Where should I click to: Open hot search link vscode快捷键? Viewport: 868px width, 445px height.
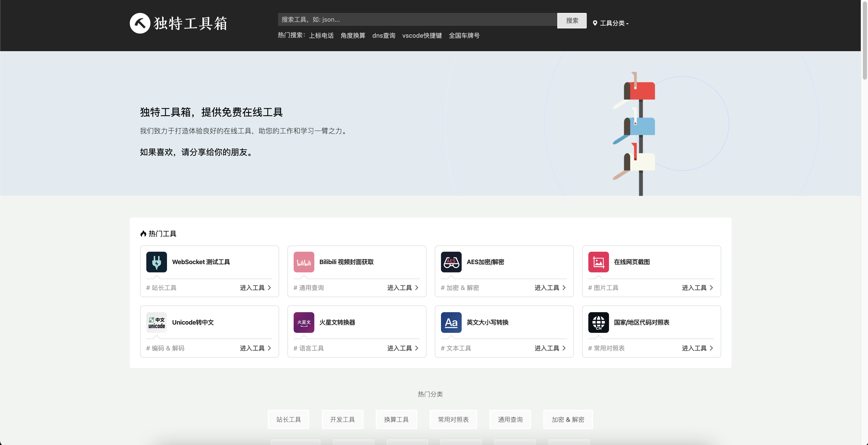pos(422,36)
